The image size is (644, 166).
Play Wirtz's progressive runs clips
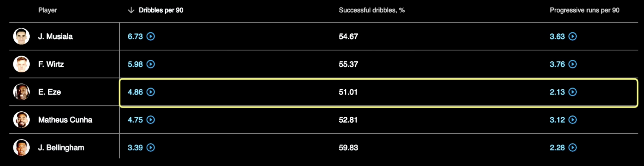(573, 64)
